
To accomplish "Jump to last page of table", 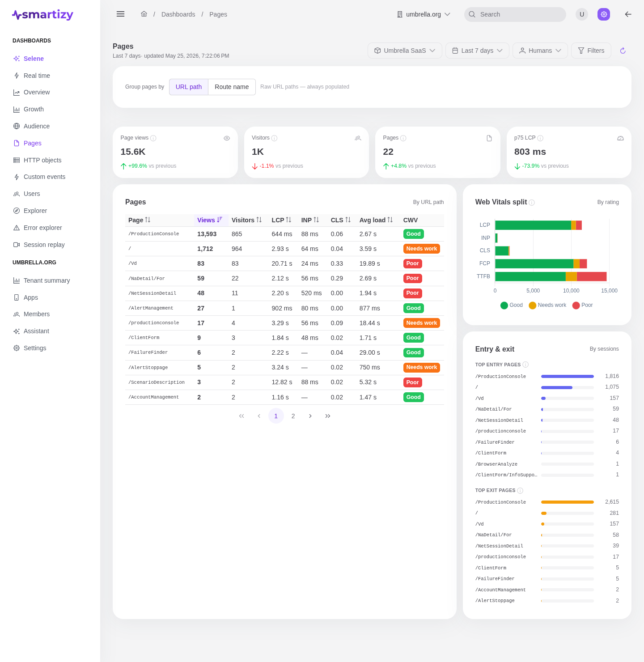I will (x=328, y=416).
